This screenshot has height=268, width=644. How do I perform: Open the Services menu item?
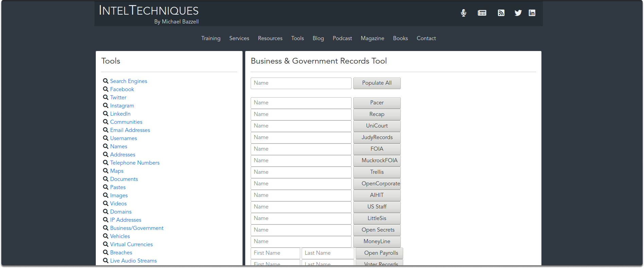coord(239,38)
